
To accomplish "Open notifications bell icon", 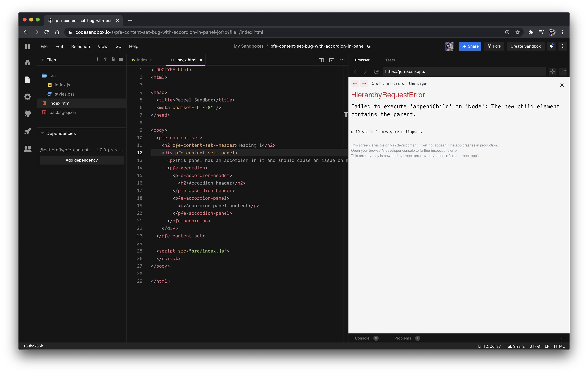I will [x=551, y=46].
